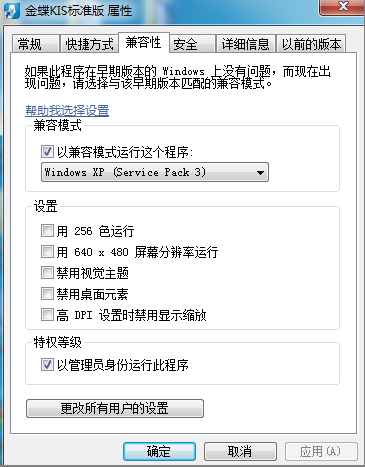Switch to the 常规 tab
The height and width of the screenshot is (467, 365).
tap(35, 44)
